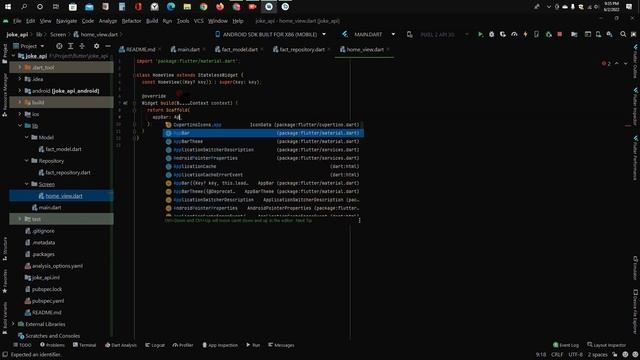Open Firefox from the taskbar
The width and height of the screenshot is (640, 360).
coord(220,7)
